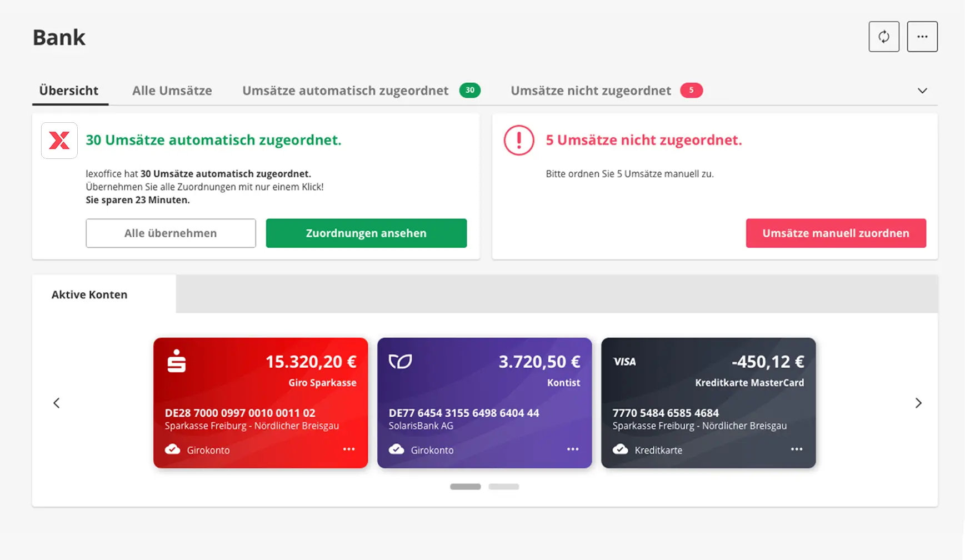Open the three-dot menu beside refresh
Image resolution: width=965 pixels, height=560 pixels.
click(x=922, y=37)
